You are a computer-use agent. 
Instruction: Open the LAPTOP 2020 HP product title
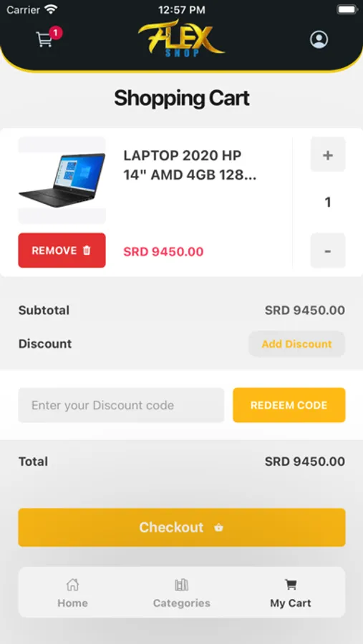tap(190, 166)
